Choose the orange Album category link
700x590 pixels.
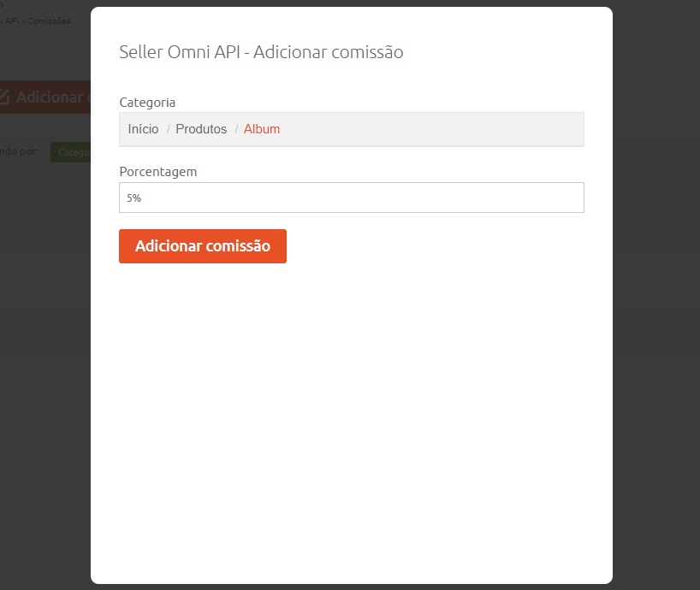point(262,129)
